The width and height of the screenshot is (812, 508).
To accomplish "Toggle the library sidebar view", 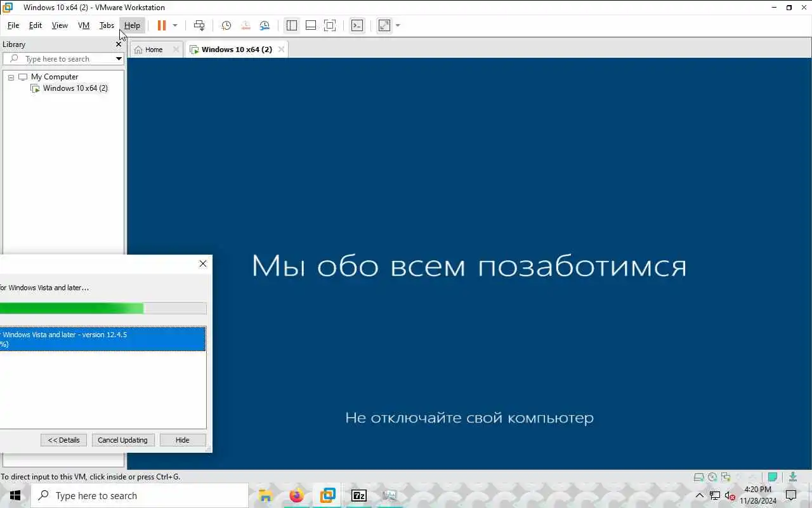I will point(292,25).
